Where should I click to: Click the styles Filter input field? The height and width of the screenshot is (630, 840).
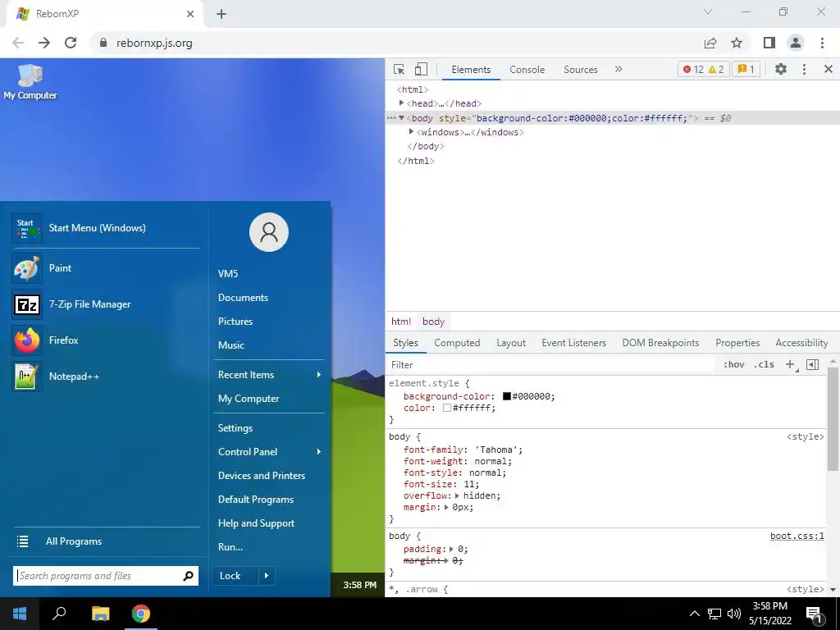click(x=552, y=365)
